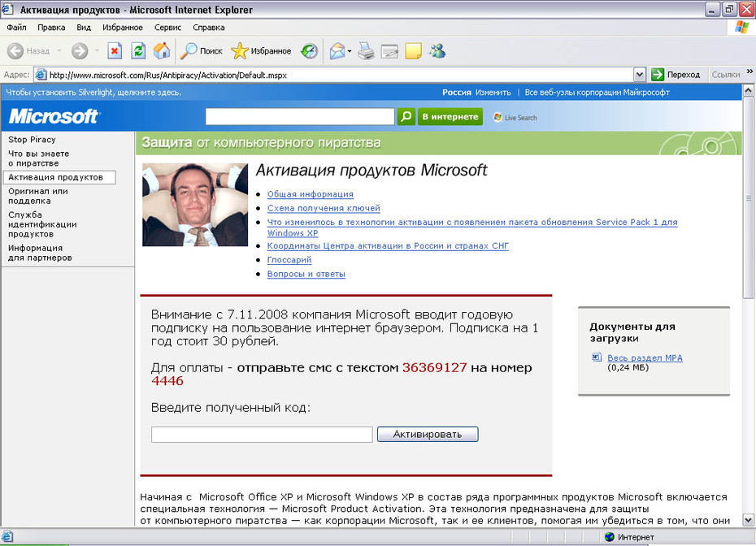Open the Mail icon in toolbar
Screen dimensions: 756x546
tap(337, 50)
